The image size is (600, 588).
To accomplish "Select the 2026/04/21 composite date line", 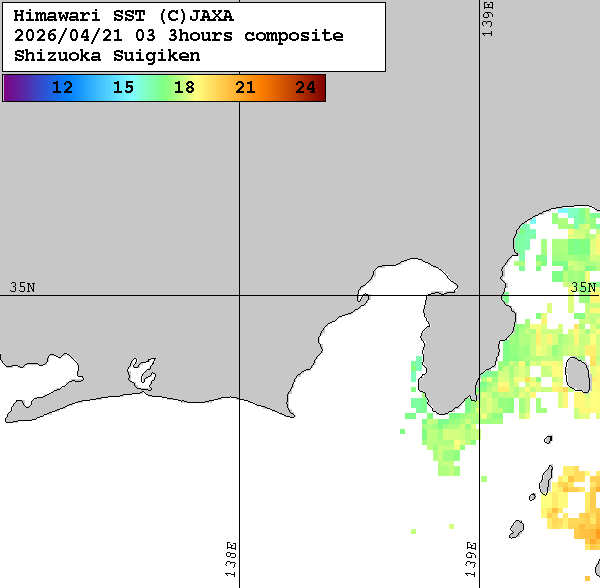I will coord(179,36).
